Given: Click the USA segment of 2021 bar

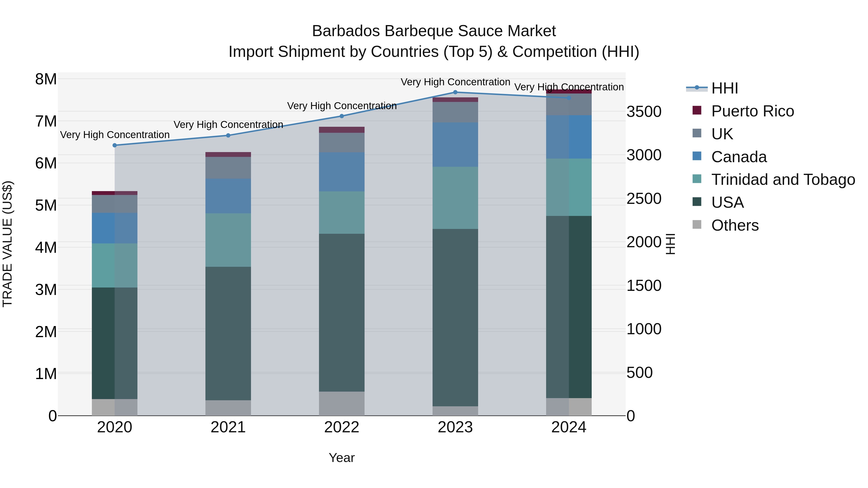Looking at the screenshot, I should 228,334.
